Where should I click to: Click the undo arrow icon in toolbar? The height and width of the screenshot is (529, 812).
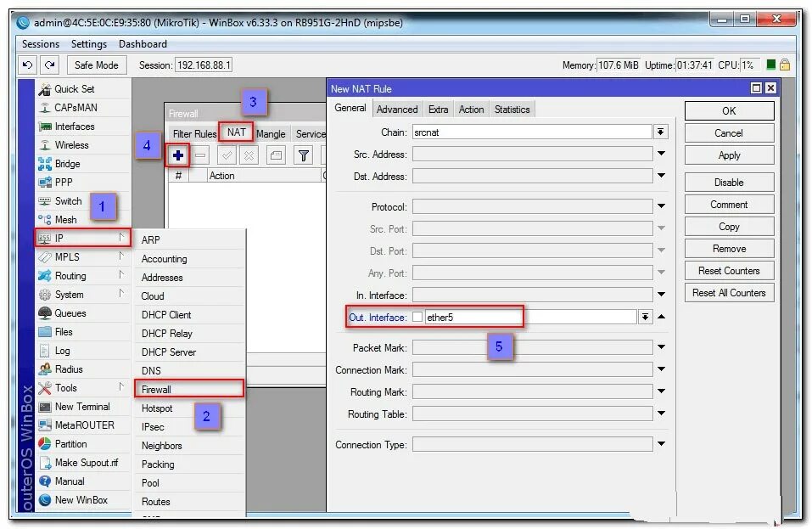tap(27, 65)
